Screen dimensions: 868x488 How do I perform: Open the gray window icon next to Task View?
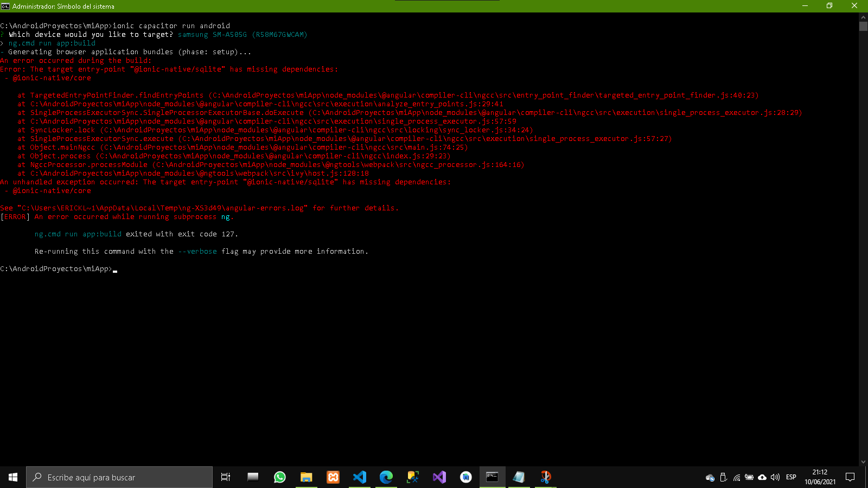coord(253,477)
